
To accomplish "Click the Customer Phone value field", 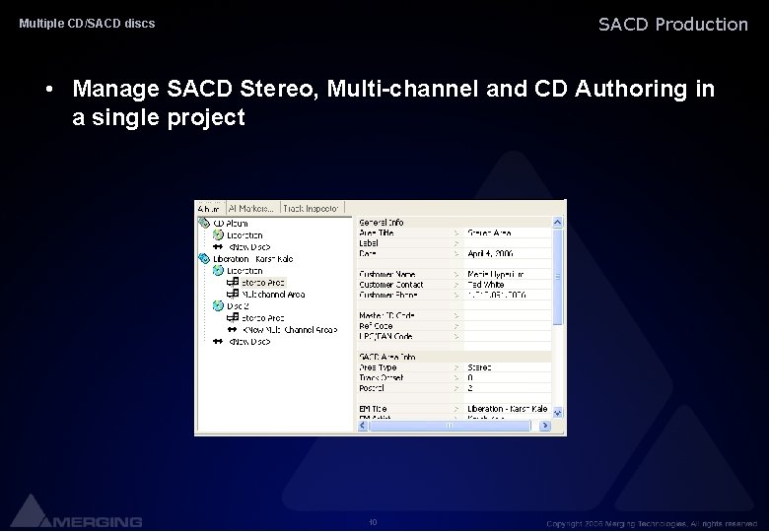I will coord(507,295).
